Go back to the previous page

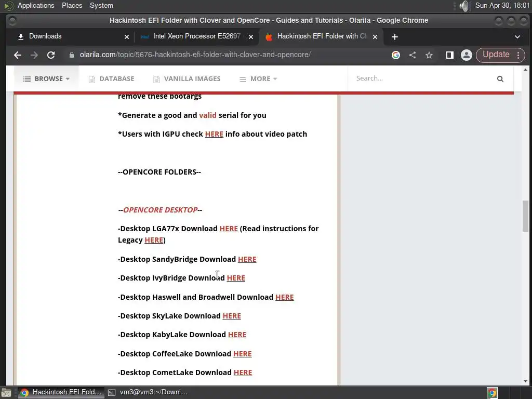17,55
